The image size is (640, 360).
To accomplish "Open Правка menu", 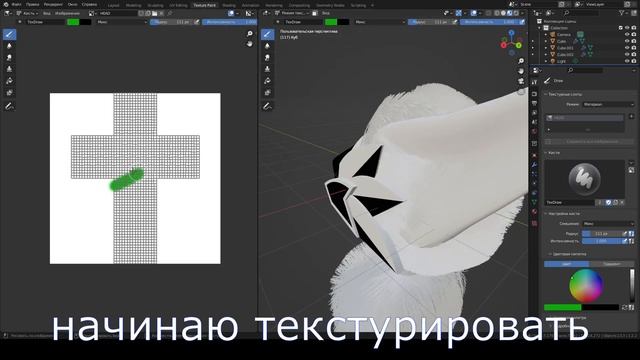I will (x=33, y=4).
